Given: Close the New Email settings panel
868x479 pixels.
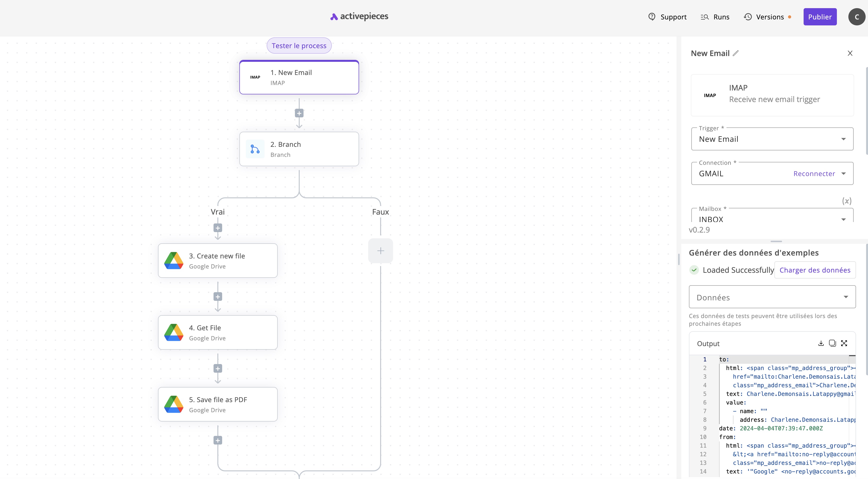Looking at the screenshot, I should [850, 53].
